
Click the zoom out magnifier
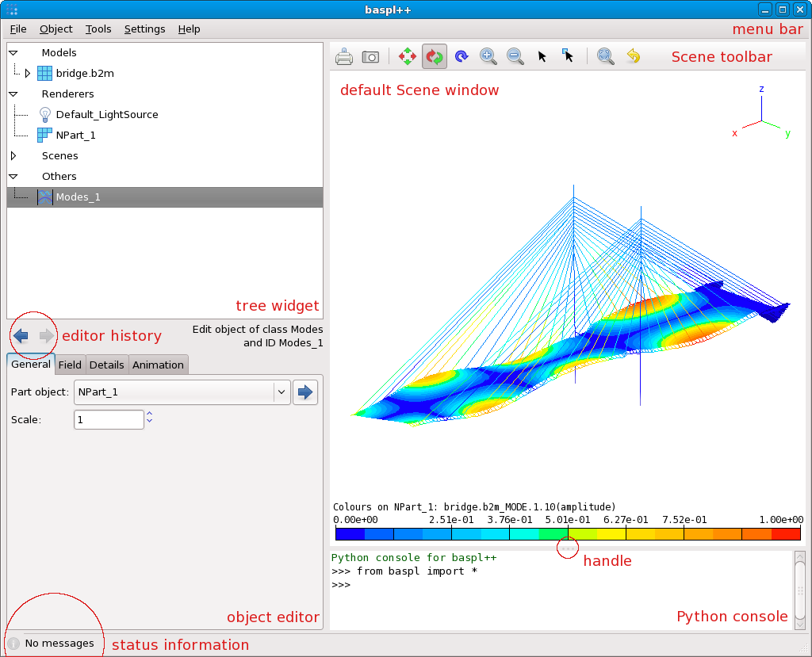pyautogui.click(x=515, y=57)
